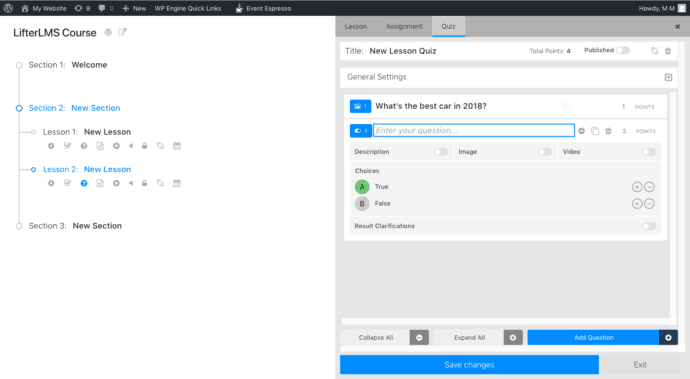Screen dimensions: 690x379
Task: Click the Save changes button
Action: click(x=469, y=364)
